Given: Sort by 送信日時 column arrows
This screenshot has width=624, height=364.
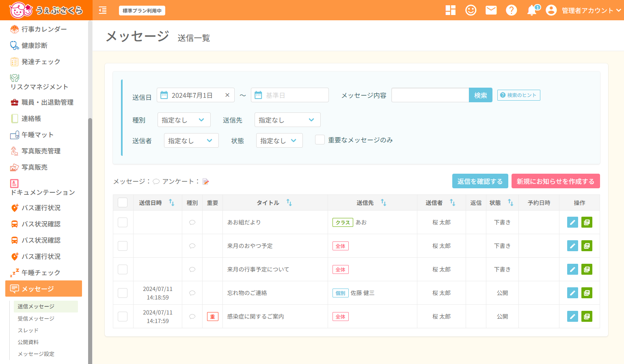Looking at the screenshot, I should tap(172, 202).
